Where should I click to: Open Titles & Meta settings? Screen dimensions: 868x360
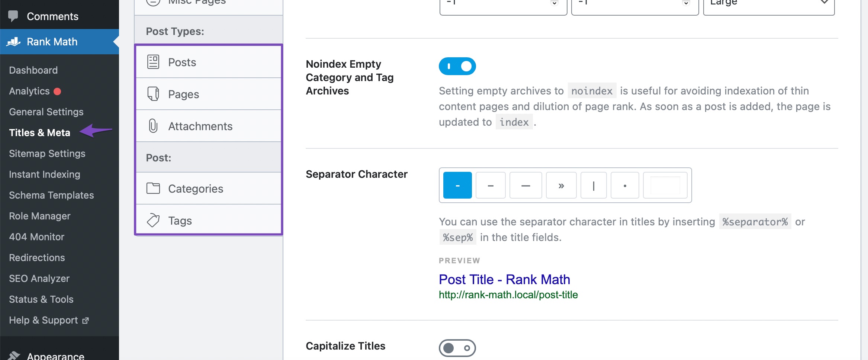point(40,132)
